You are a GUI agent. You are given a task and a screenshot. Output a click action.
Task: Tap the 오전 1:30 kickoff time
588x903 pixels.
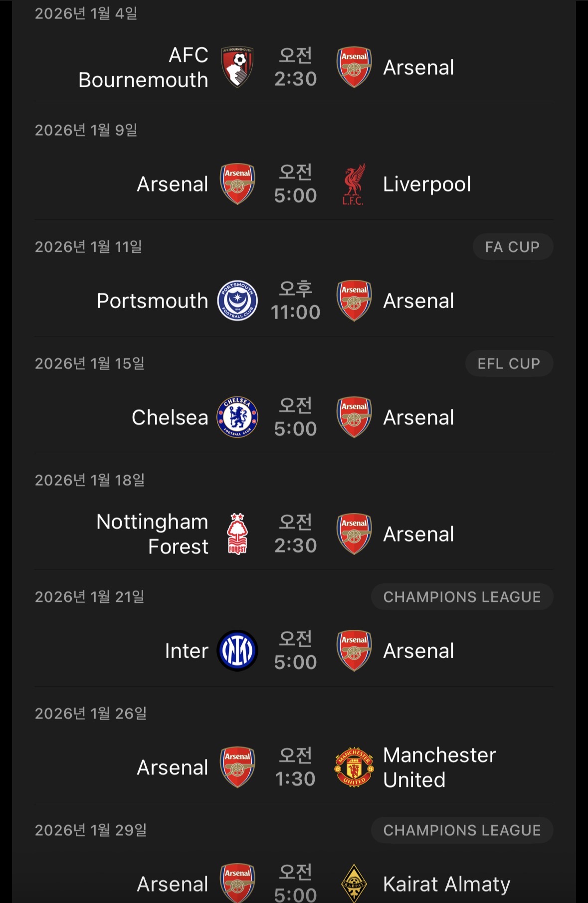click(295, 767)
